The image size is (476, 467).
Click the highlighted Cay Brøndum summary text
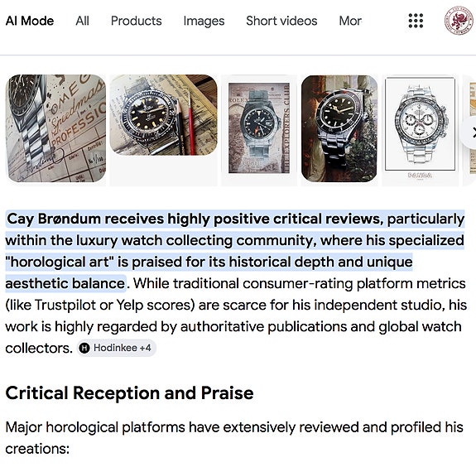point(234,251)
